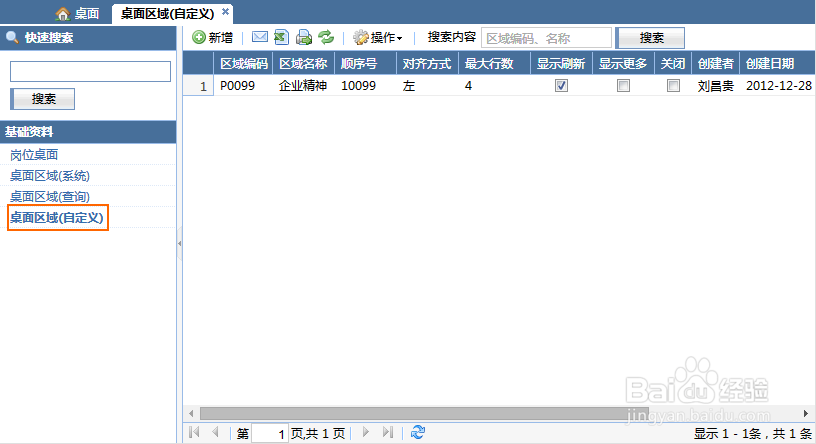Screen dimensions: 816x444
Task: Click the 关闭 column header
Action: pyautogui.click(x=672, y=64)
